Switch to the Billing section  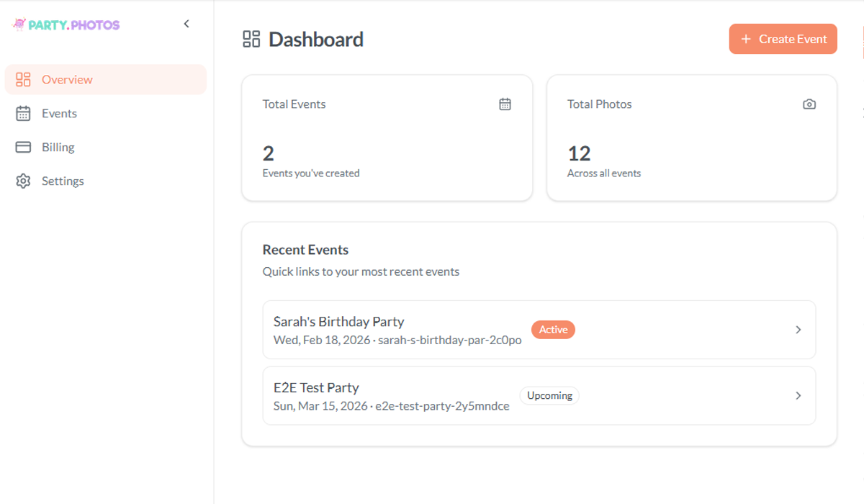pyautogui.click(x=58, y=147)
